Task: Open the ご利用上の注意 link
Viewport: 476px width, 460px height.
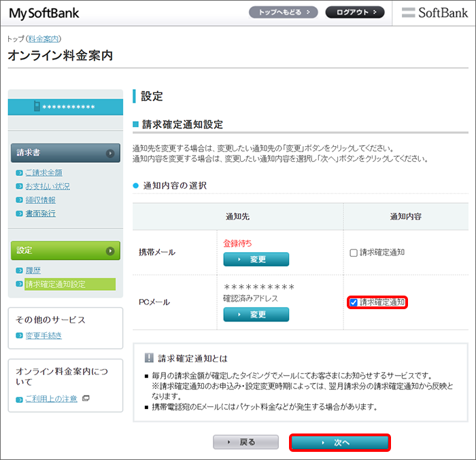Action: (x=51, y=399)
